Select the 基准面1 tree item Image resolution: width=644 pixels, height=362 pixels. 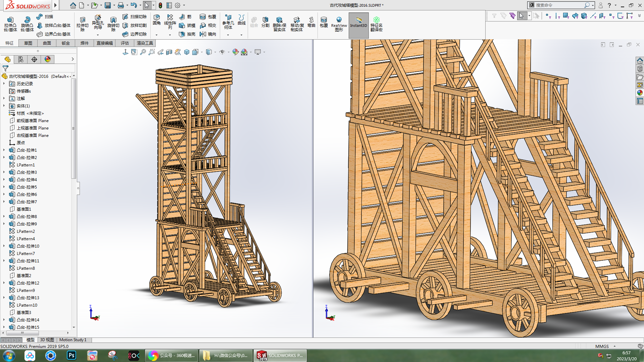click(20, 209)
